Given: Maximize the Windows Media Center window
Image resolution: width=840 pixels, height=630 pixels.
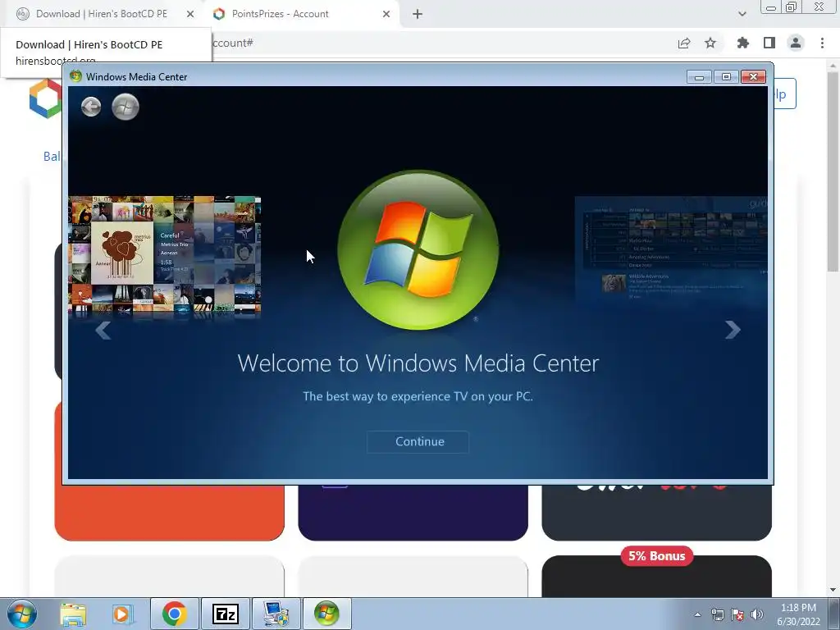Looking at the screenshot, I should tap(726, 77).
